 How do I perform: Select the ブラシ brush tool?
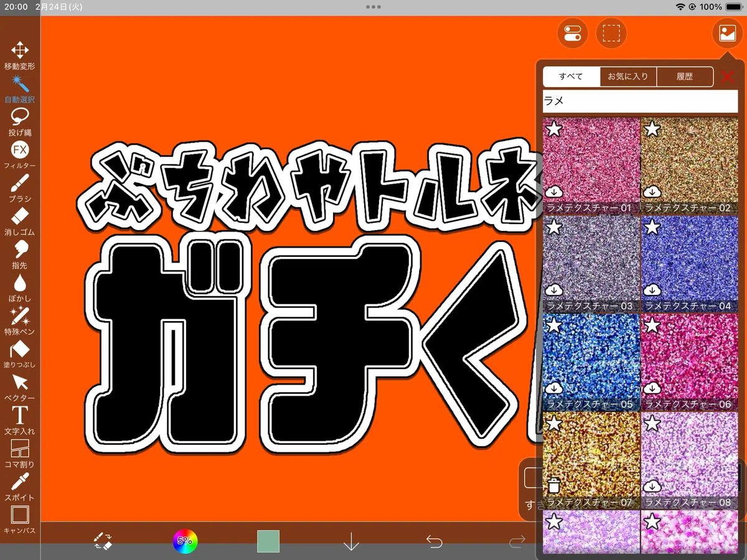point(20,188)
